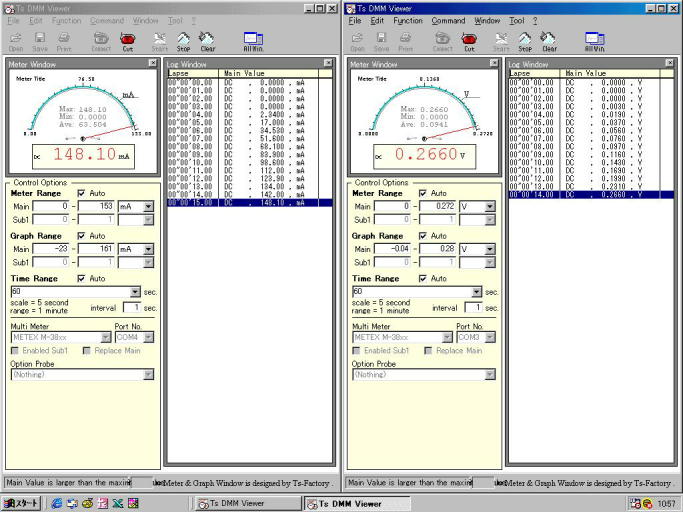This screenshot has height=512, width=683.
Task: Click Excel quick launch icon on taskbar
Action: pos(118,503)
